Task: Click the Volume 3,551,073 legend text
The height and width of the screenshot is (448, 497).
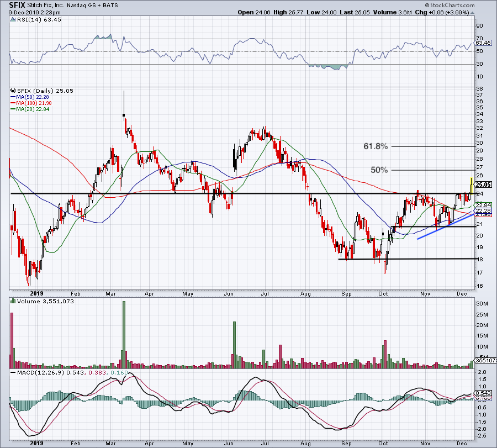Action: coord(45,301)
